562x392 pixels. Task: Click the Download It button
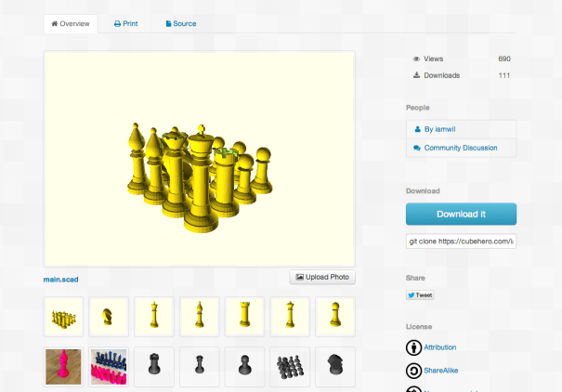tap(461, 214)
